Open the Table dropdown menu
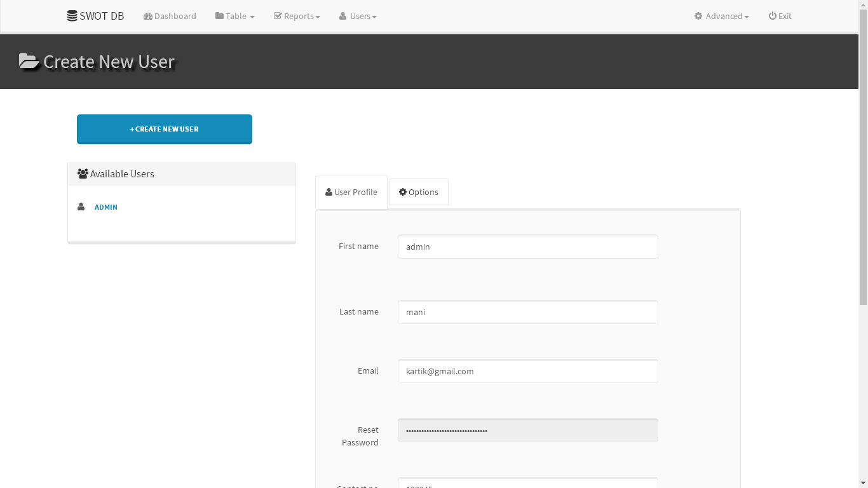 pos(234,16)
